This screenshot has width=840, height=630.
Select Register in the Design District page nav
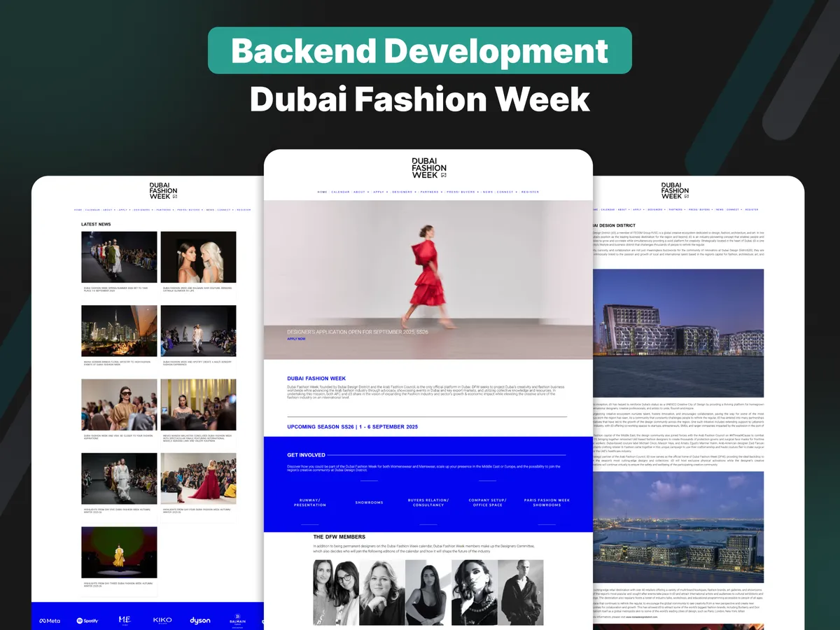(752, 209)
